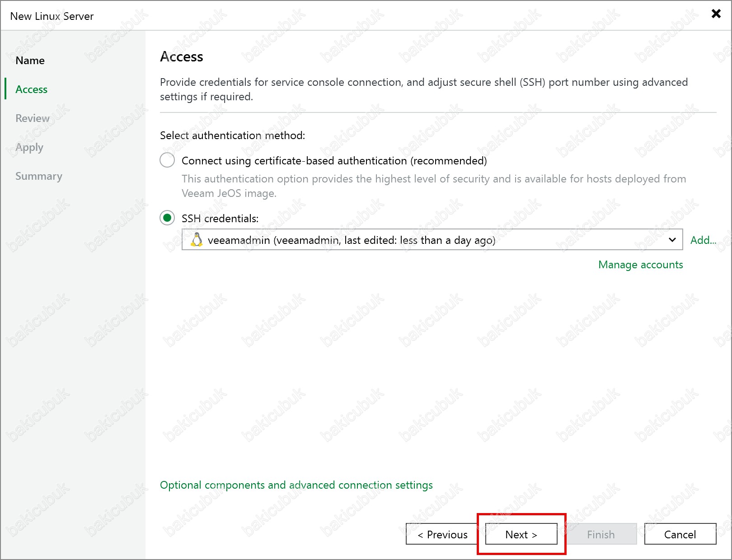This screenshot has height=560, width=732.
Task: Click the greyed-out Finish button
Action: click(x=601, y=534)
